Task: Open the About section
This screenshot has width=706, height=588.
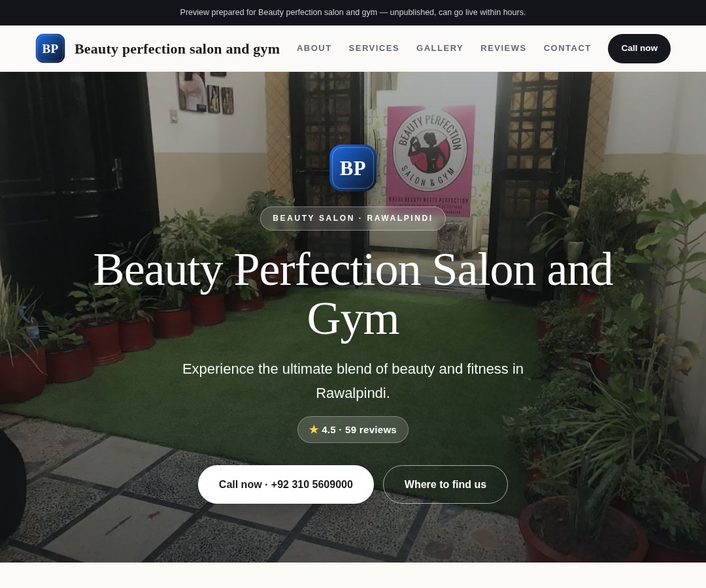Action: click(x=314, y=48)
